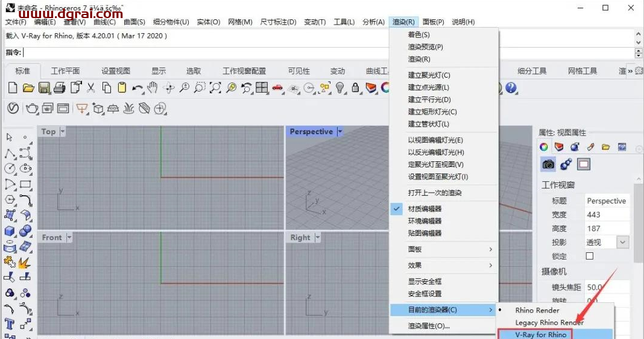Expand hidden toolbar tabs with » chevron
This screenshot has width=644, height=339.
pos(630,71)
